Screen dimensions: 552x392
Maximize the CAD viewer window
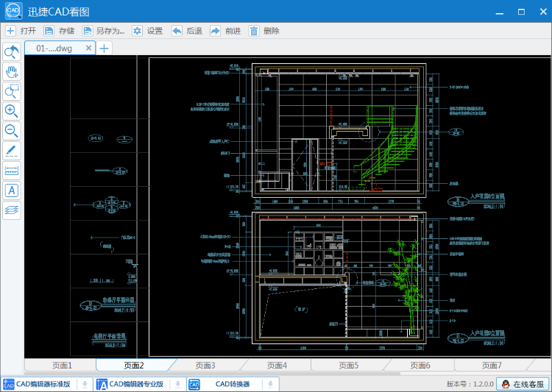tap(521, 12)
